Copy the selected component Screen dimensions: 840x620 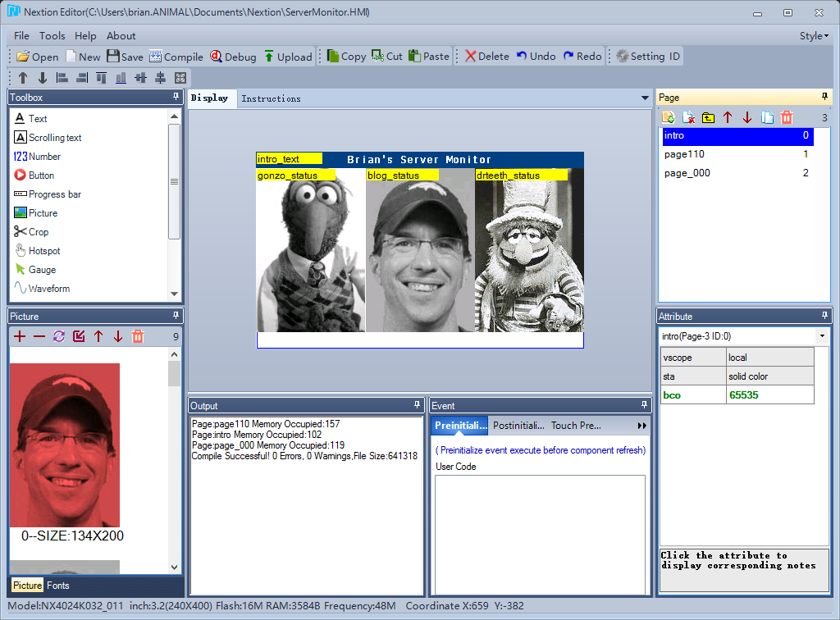pyautogui.click(x=346, y=57)
